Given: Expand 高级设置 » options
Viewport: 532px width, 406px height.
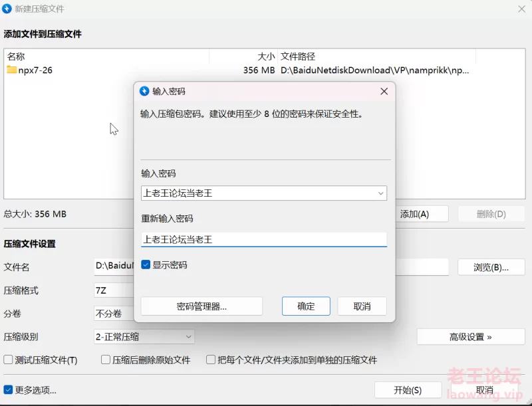Looking at the screenshot, I should pyautogui.click(x=471, y=337).
